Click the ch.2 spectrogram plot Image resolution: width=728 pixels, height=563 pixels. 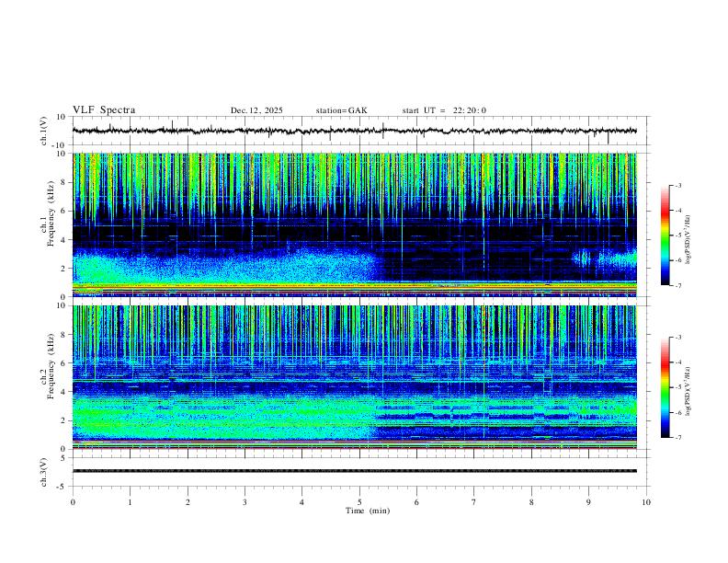point(354,377)
